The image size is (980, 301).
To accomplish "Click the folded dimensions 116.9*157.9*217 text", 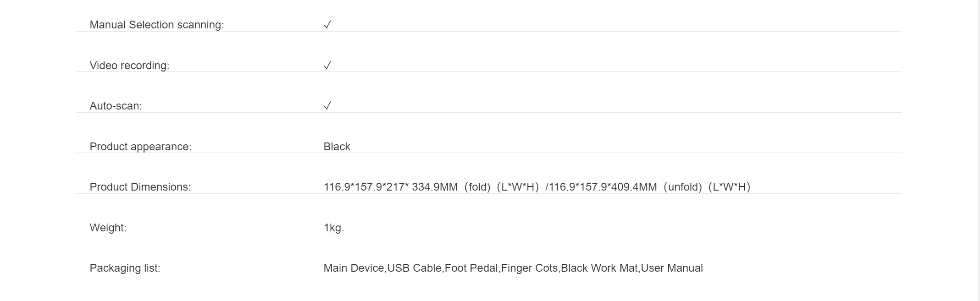I will coord(365,187).
